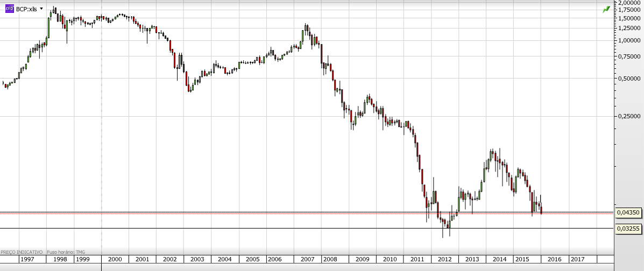Click the 1,50000 price axis value
Screen dimensions: 644x271
pos(629,18)
